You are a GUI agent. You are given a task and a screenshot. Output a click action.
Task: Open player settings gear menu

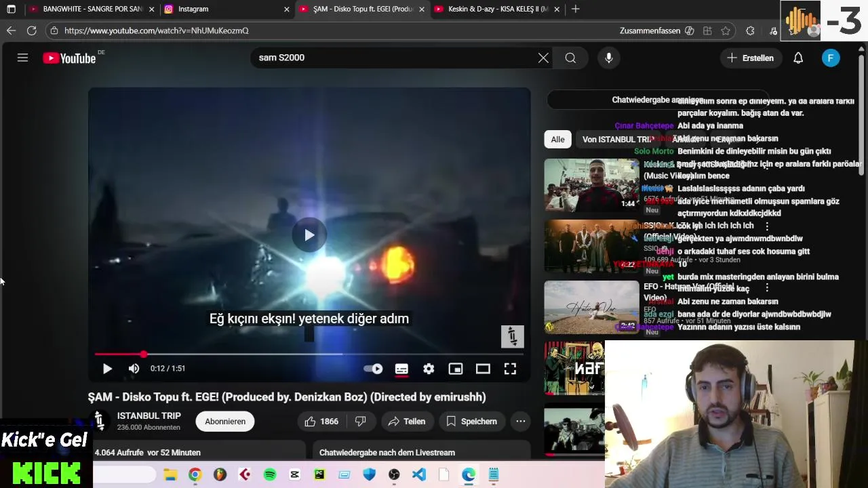point(429,369)
